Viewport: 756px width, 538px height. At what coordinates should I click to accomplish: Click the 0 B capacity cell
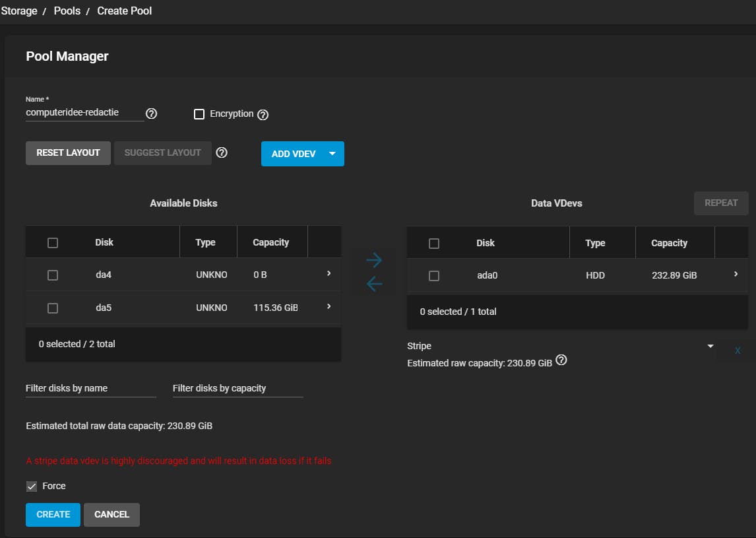(x=260, y=275)
